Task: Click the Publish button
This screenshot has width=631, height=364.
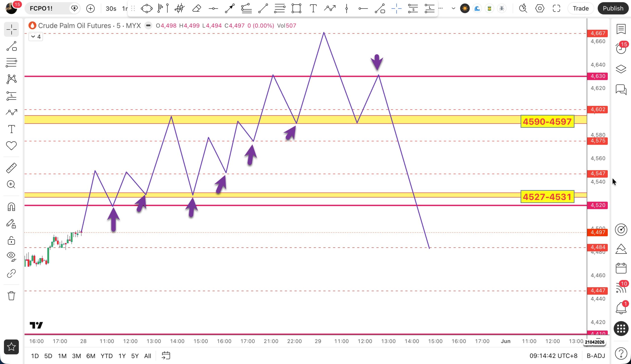Action: [613, 9]
